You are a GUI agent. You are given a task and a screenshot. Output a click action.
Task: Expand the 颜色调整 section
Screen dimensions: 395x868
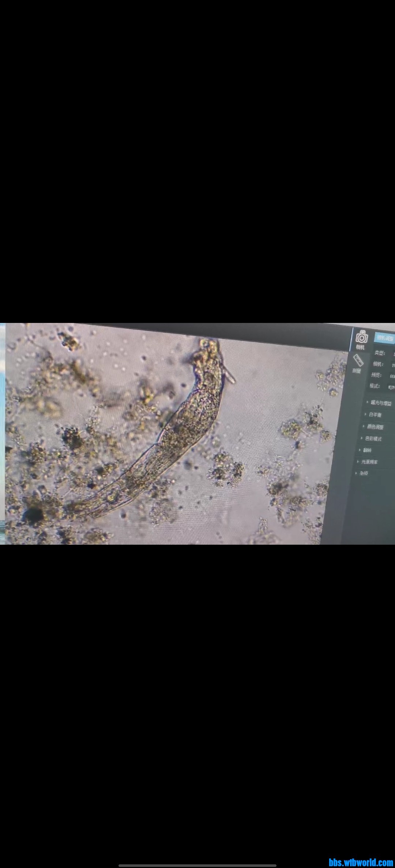click(x=375, y=427)
